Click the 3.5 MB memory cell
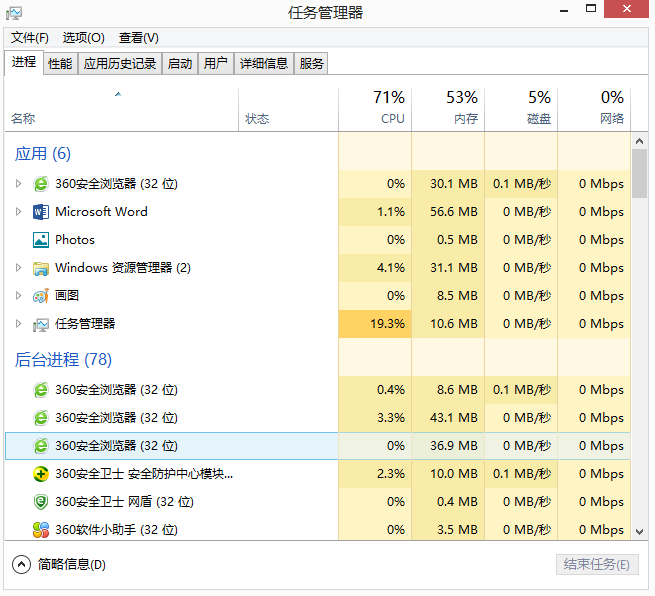The height and width of the screenshot is (596, 655). (448, 530)
